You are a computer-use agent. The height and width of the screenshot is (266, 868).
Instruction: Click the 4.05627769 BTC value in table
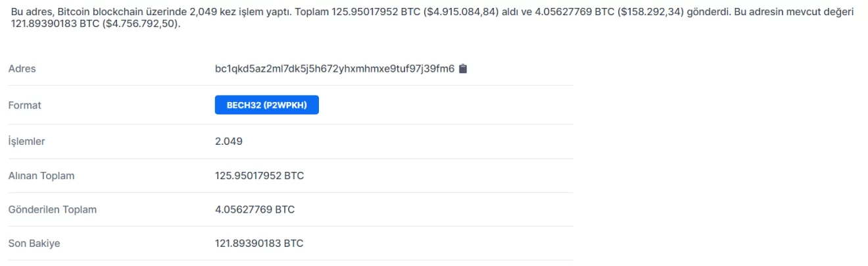(254, 209)
